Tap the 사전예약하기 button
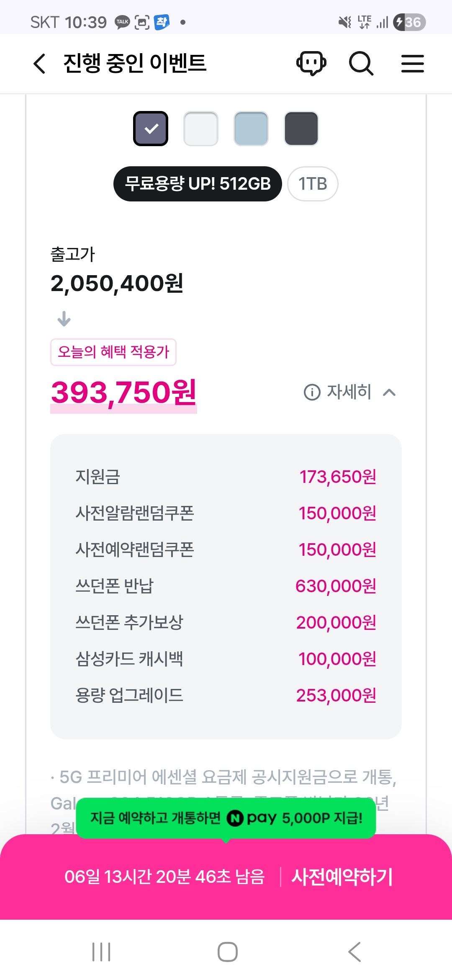The image size is (452, 980). click(x=342, y=877)
